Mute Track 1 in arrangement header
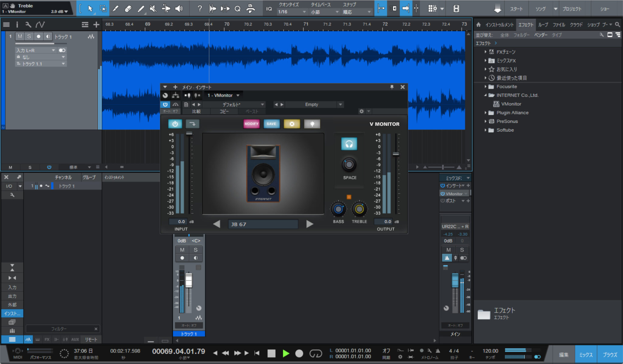 point(20,36)
